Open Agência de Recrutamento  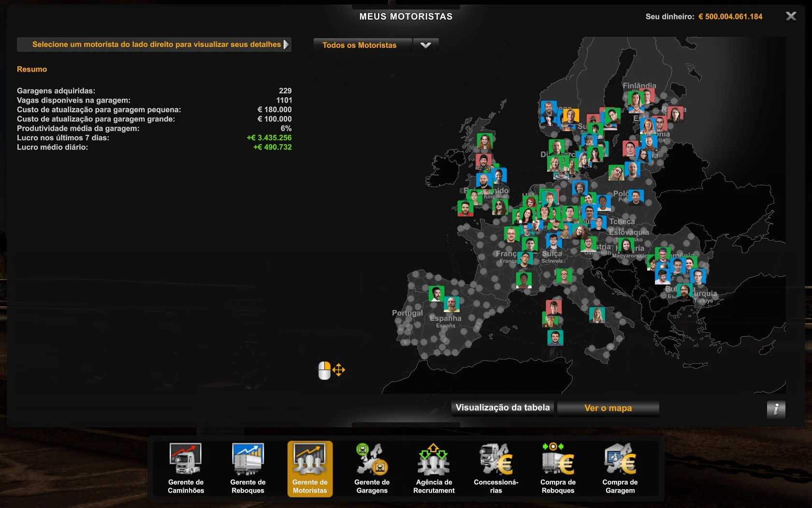click(434, 468)
